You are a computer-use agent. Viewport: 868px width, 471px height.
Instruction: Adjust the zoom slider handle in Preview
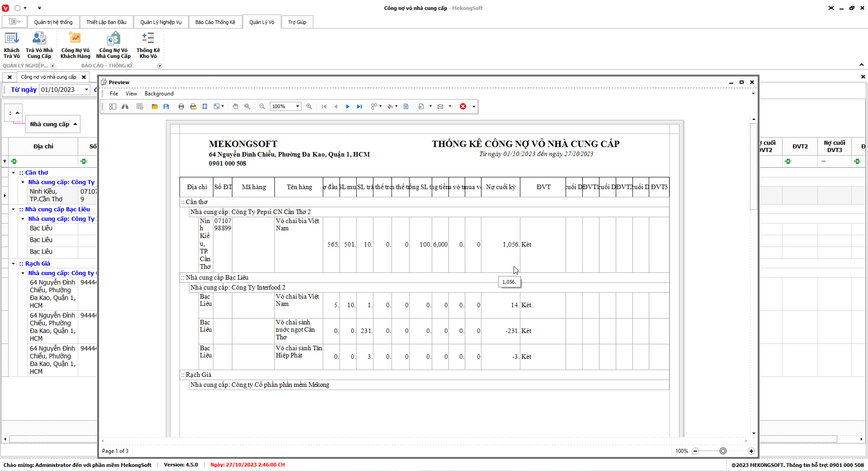click(x=723, y=451)
